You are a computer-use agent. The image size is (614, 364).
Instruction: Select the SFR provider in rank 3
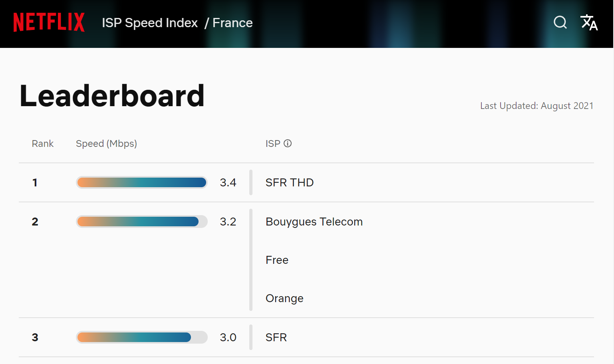276,337
